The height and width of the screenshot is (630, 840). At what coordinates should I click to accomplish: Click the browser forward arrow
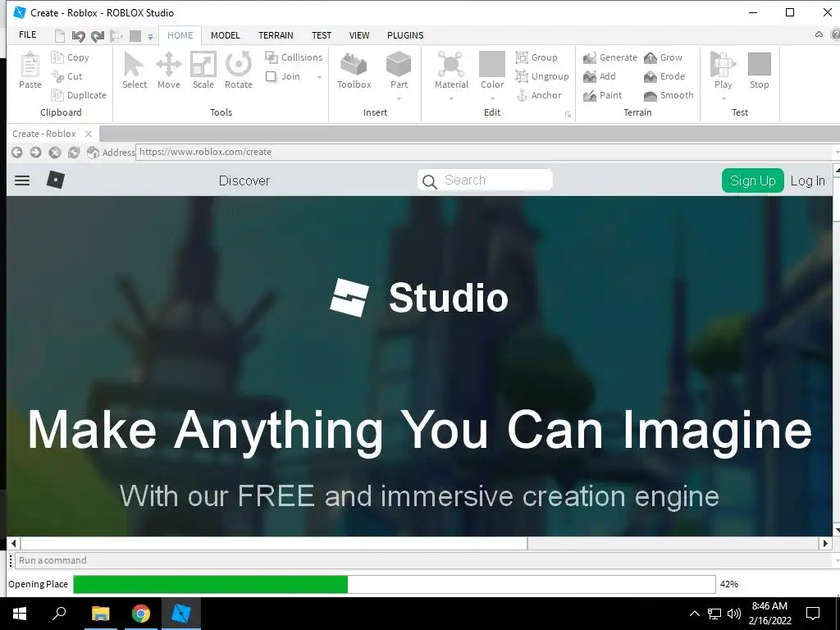[35, 152]
